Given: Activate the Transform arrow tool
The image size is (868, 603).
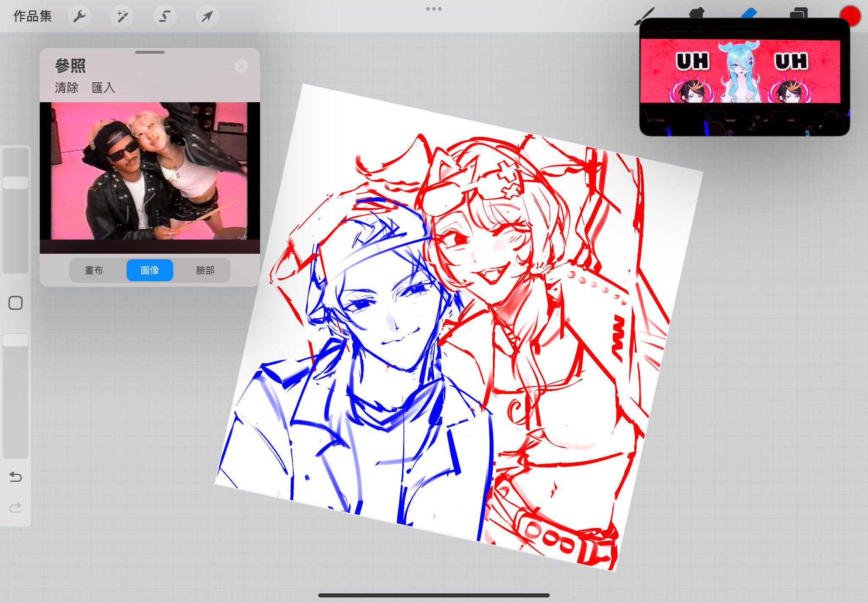Looking at the screenshot, I should click(207, 17).
